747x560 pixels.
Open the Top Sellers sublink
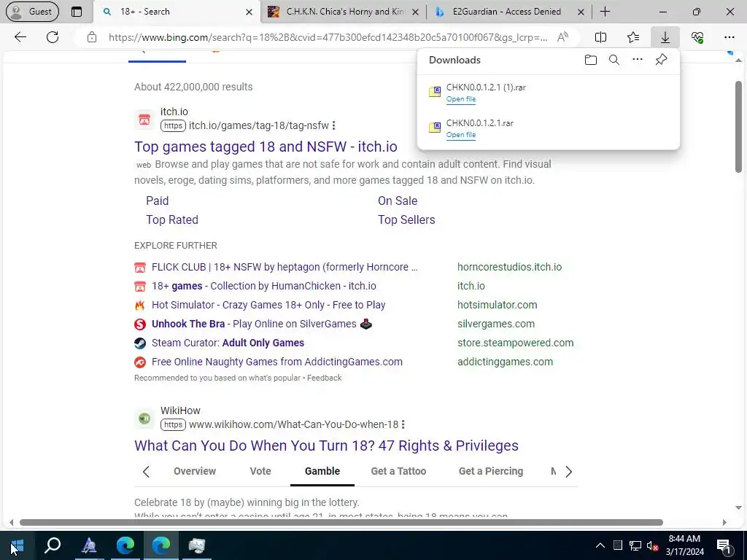[x=406, y=220]
